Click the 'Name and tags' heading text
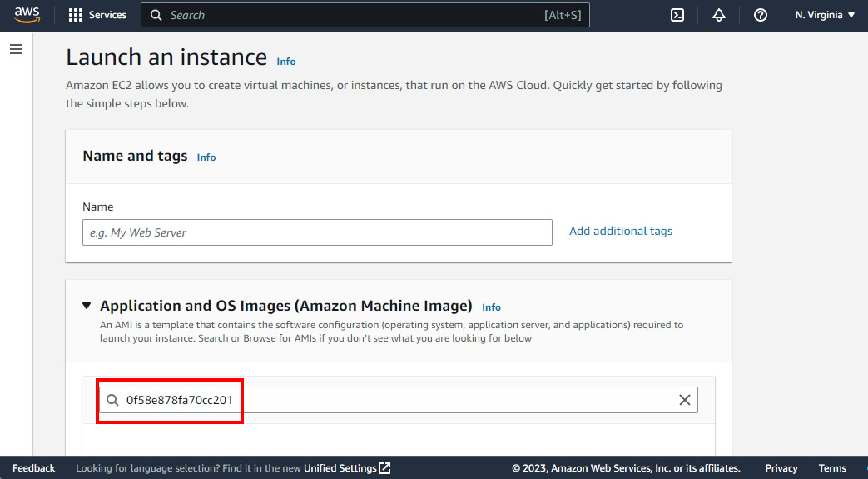 (135, 156)
